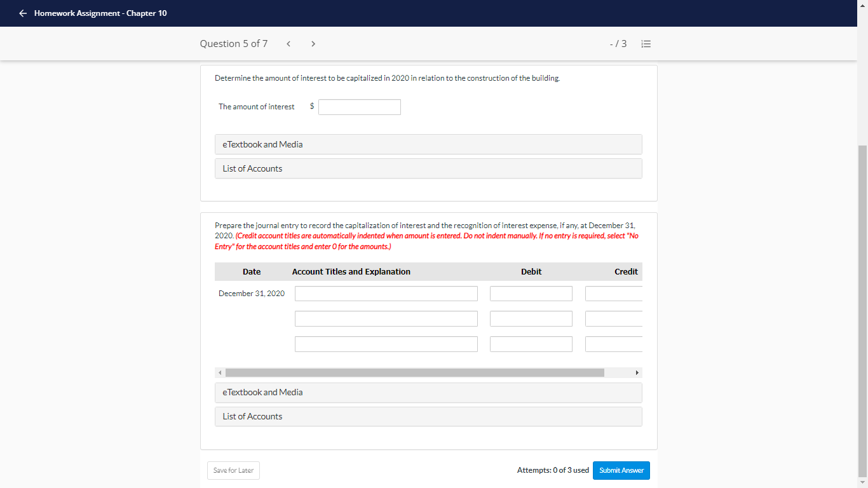Viewport: 868px width, 488px height.
Task: Open the question list icon
Action: click(646, 43)
